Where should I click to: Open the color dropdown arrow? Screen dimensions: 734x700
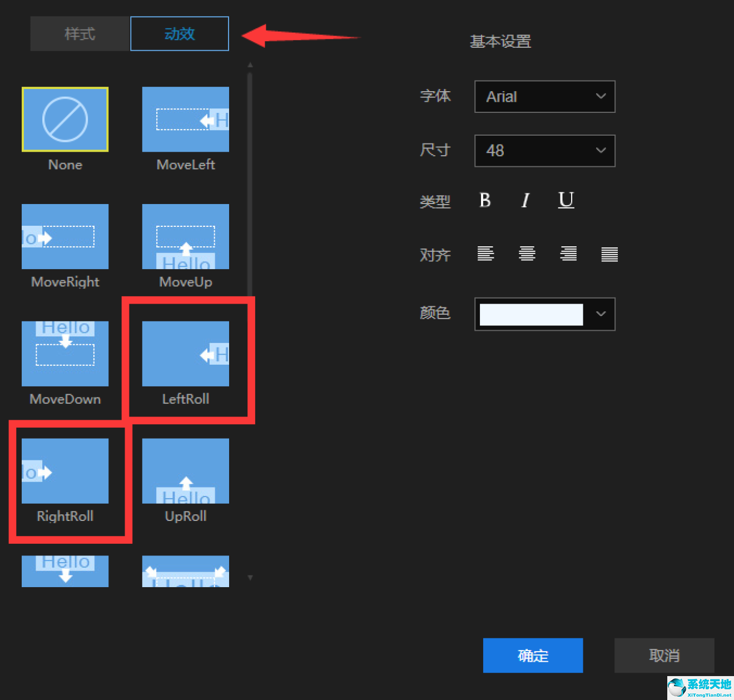tap(601, 314)
